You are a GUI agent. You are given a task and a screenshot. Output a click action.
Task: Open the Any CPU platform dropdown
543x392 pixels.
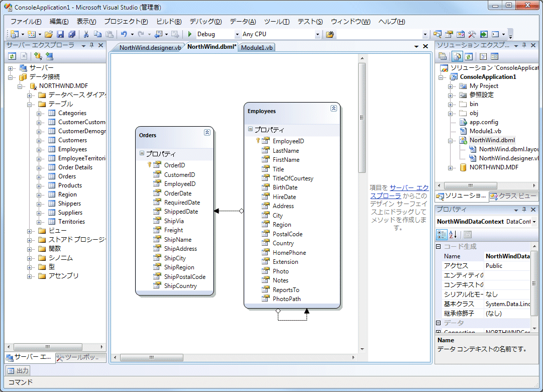coord(317,34)
